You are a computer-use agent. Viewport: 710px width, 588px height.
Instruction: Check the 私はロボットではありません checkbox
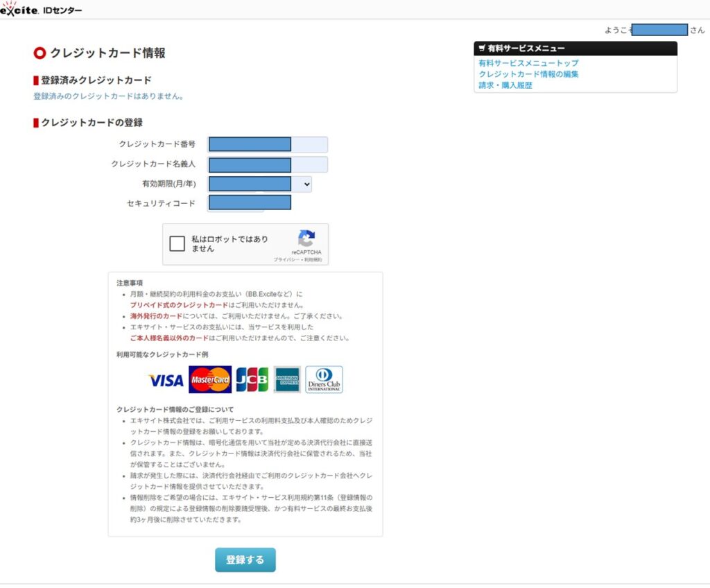pos(177,243)
